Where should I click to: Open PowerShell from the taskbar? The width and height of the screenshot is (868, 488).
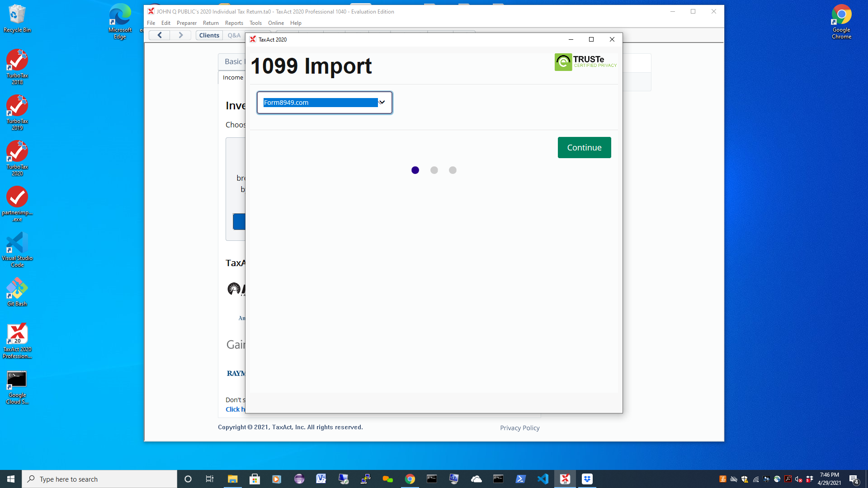pyautogui.click(x=520, y=479)
